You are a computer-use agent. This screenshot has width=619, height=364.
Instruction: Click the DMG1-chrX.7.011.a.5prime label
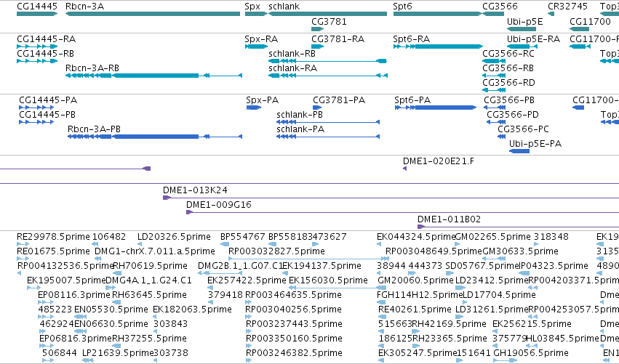coord(155,251)
